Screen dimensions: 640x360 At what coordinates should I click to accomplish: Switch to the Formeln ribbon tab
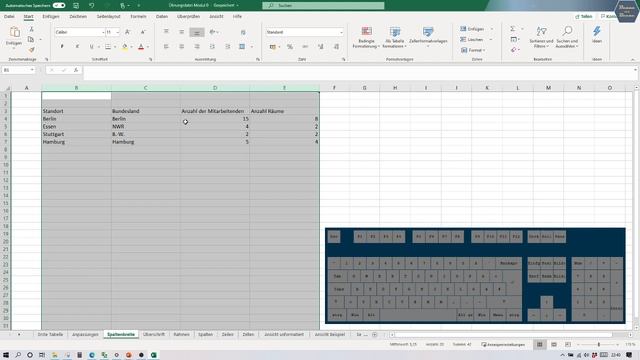[x=138, y=16]
